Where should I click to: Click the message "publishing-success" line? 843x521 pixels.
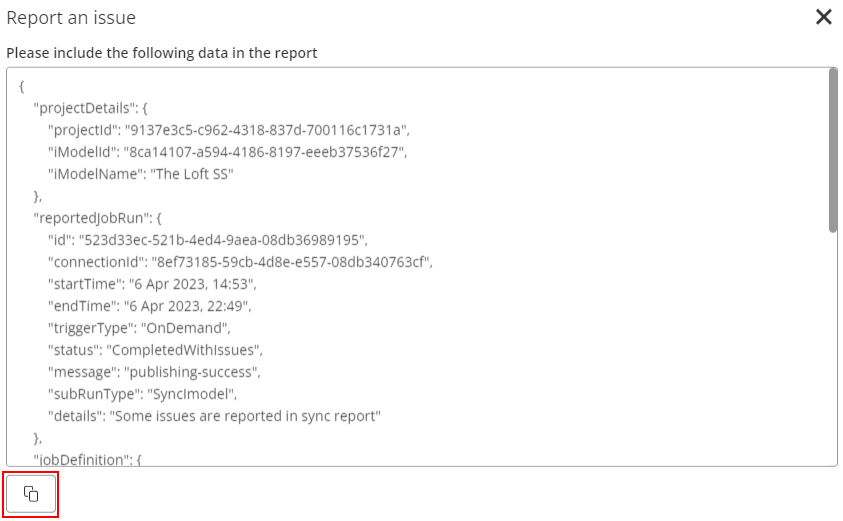(x=154, y=372)
